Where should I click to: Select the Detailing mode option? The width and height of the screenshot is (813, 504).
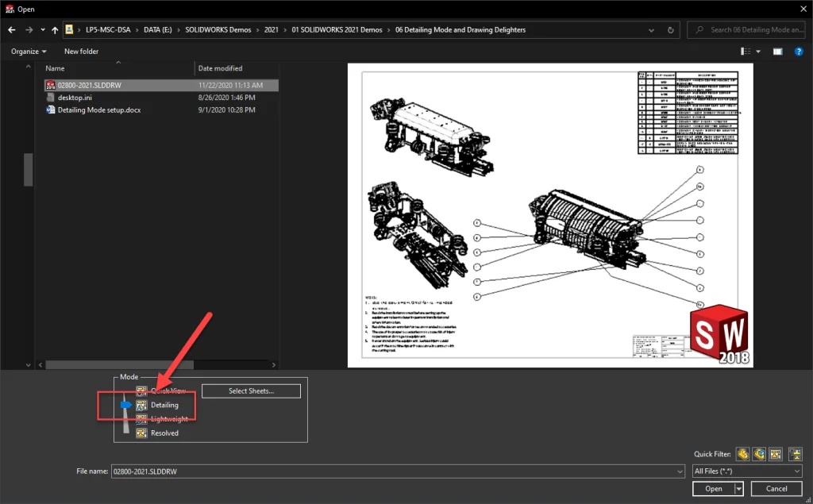[x=164, y=405]
